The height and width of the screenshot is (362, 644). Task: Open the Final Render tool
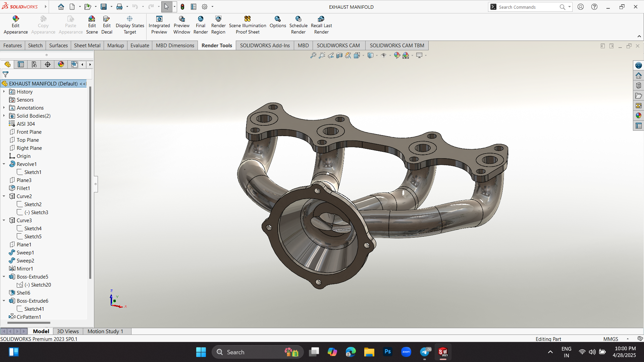click(x=201, y=19)
